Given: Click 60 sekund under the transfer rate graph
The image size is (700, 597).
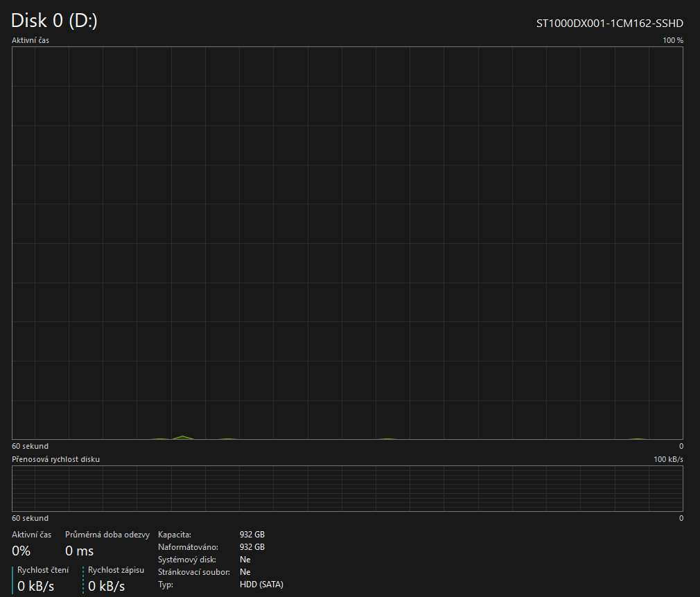Looking at the screenshot, I should coord(30,518).
